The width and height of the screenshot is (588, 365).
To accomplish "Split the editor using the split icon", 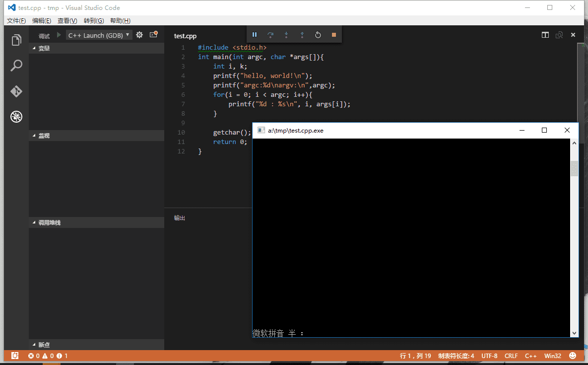I will (545, 35).
